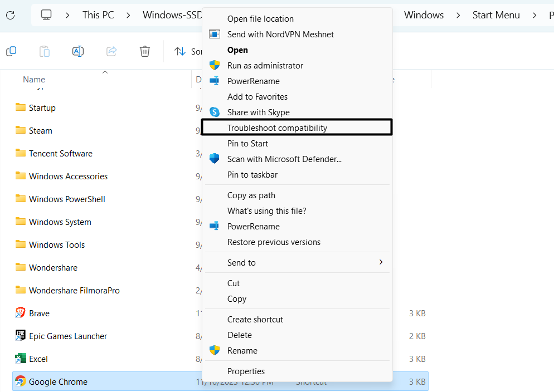Click the Paste clipboard toolbar icon

click(45, 51)
